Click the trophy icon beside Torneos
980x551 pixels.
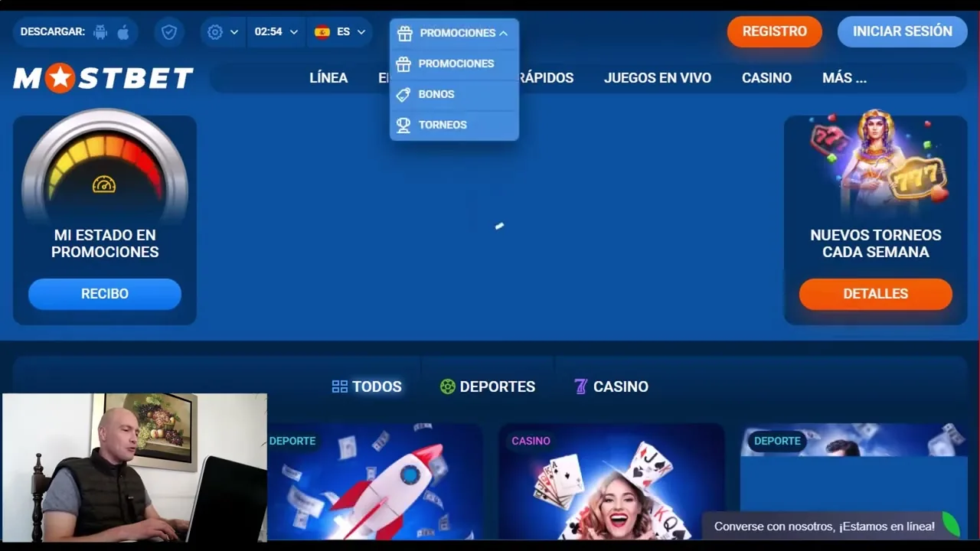pyautogui.click(x=403, y=125)
